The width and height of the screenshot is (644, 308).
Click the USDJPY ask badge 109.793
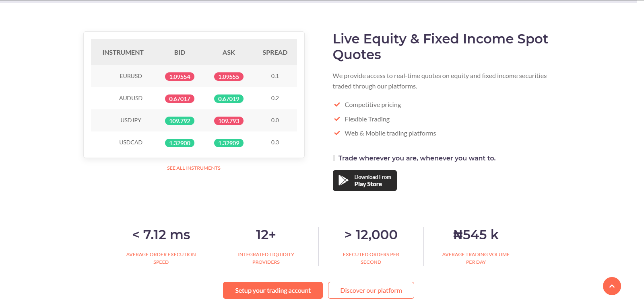(229, 121)
